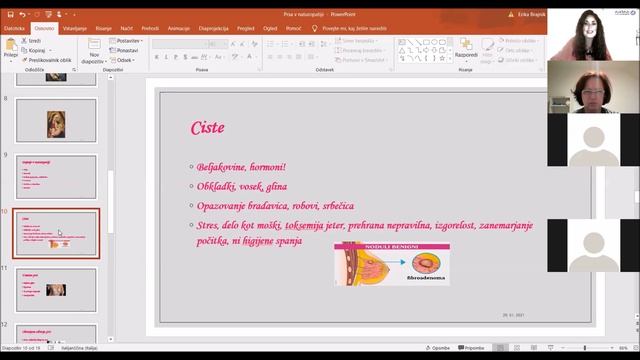Toggle strikethrough formatting button
The image size is (640, 360).
[194, 57]
